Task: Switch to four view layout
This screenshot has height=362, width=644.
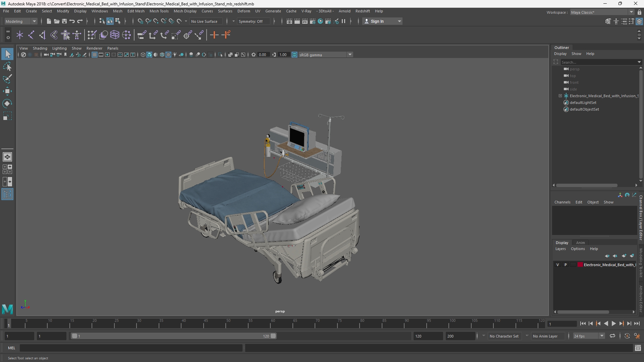Action: pos(7,169)
